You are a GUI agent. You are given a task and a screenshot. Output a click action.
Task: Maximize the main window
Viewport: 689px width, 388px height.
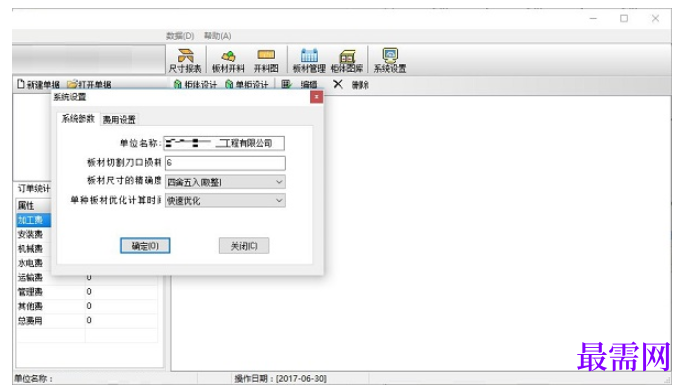(624, 18)
